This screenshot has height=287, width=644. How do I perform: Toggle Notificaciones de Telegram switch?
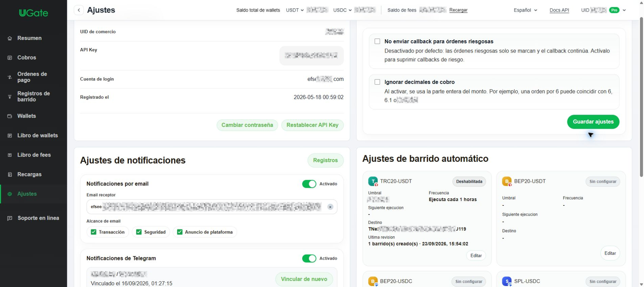pyautogui.click(x=309, y=258)
